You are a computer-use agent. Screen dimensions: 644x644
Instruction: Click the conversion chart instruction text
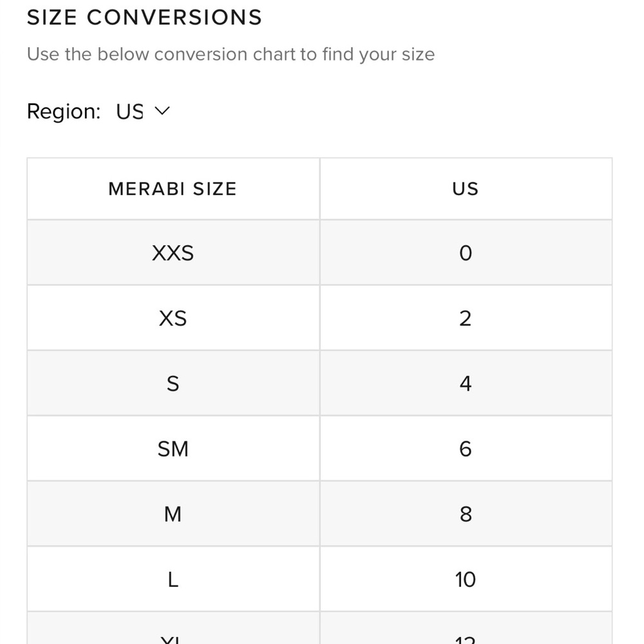coord(231,54)
